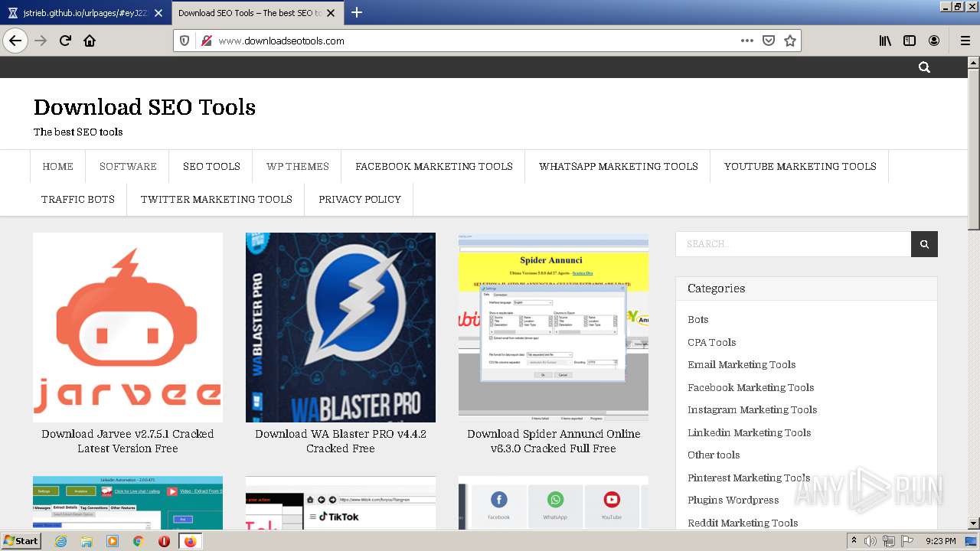The height and width of the screenshot is (551, 980).
Task: Open the HOME menu item
Action: point(58,166)
